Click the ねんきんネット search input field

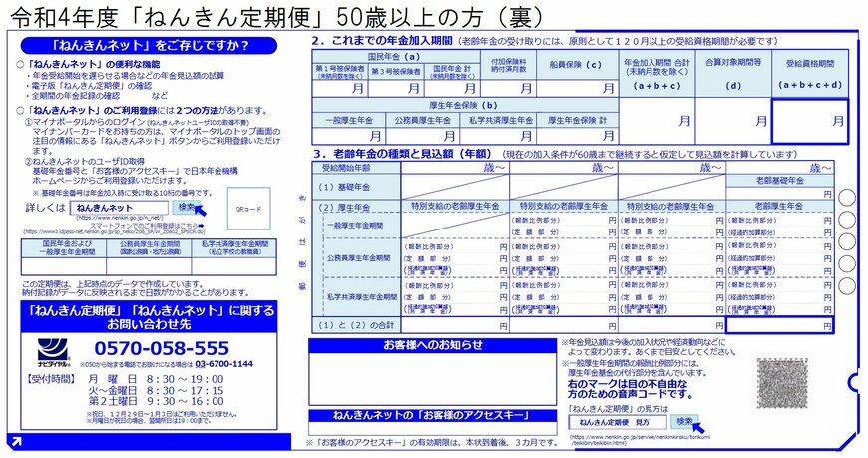pyautogui.click(x=119, y=208)
